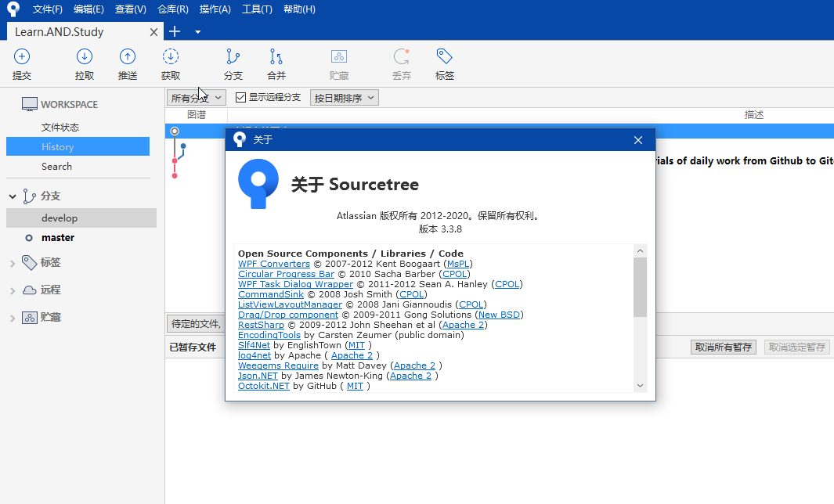Click the WORKSPACE monitor icon in the sidebar

(x=29, y=104)
